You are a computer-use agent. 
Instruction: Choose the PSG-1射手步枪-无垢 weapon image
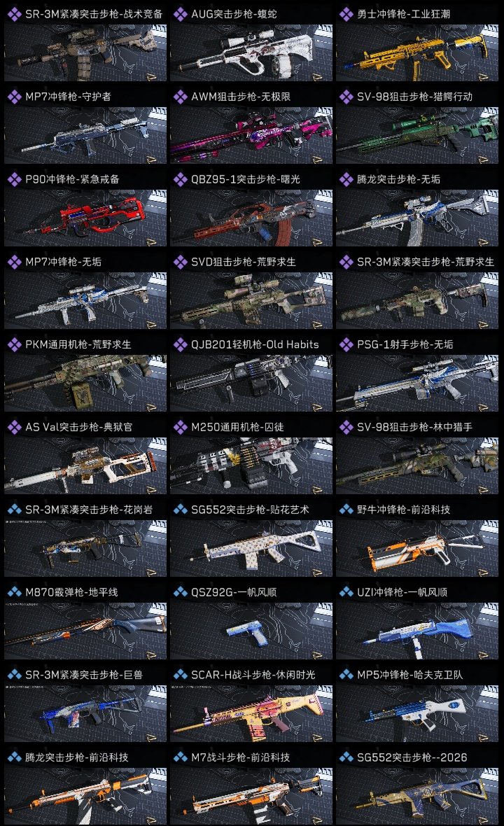pos(417,383)
